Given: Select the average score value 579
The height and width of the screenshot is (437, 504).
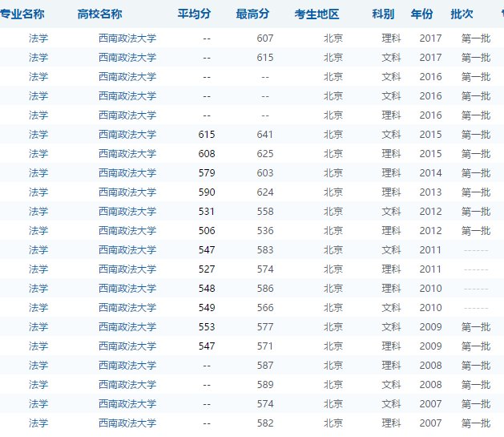Looking at the screenshot, I should [207, 173].
